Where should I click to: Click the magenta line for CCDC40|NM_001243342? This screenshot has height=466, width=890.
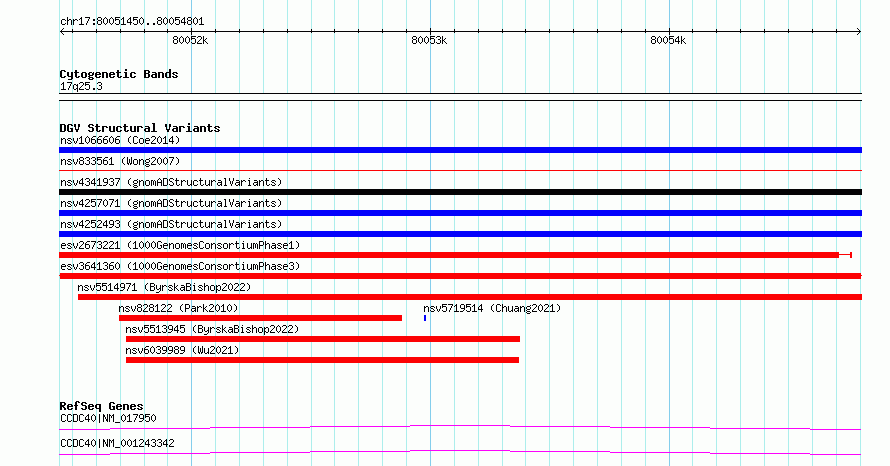[460, 452]
